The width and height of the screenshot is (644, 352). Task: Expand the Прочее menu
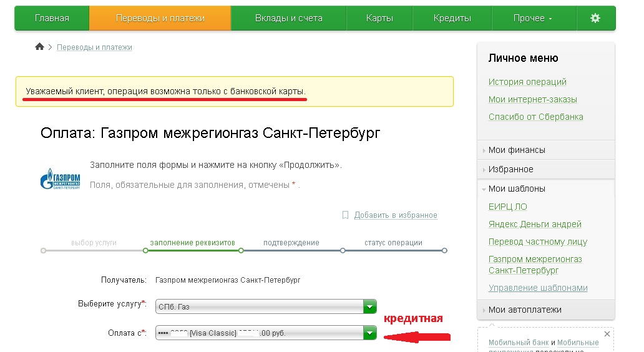coord(533,18)
